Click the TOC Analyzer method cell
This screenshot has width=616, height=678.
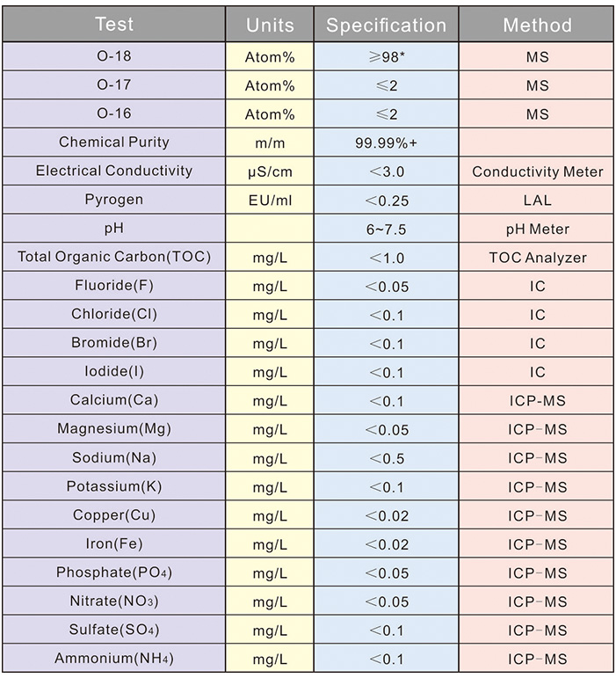537,258
